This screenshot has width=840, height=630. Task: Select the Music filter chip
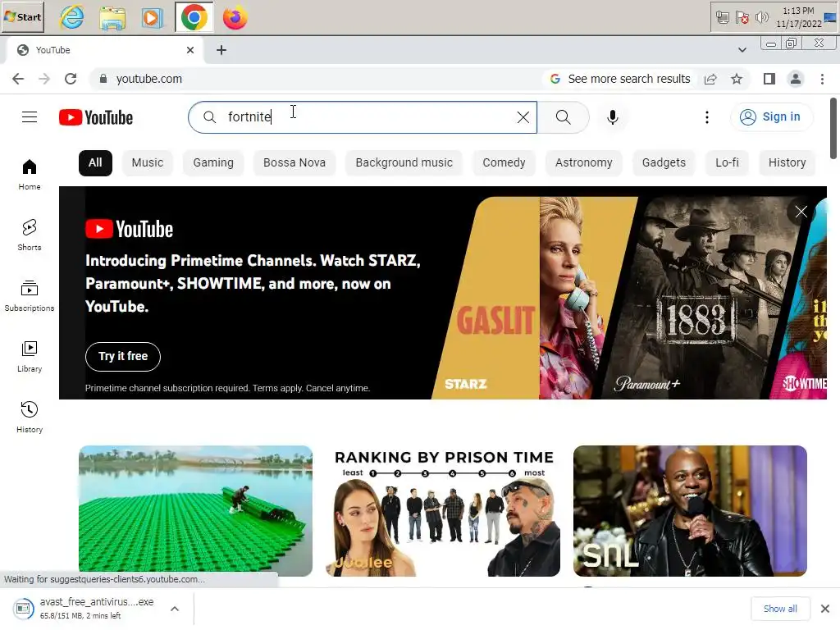148,163
